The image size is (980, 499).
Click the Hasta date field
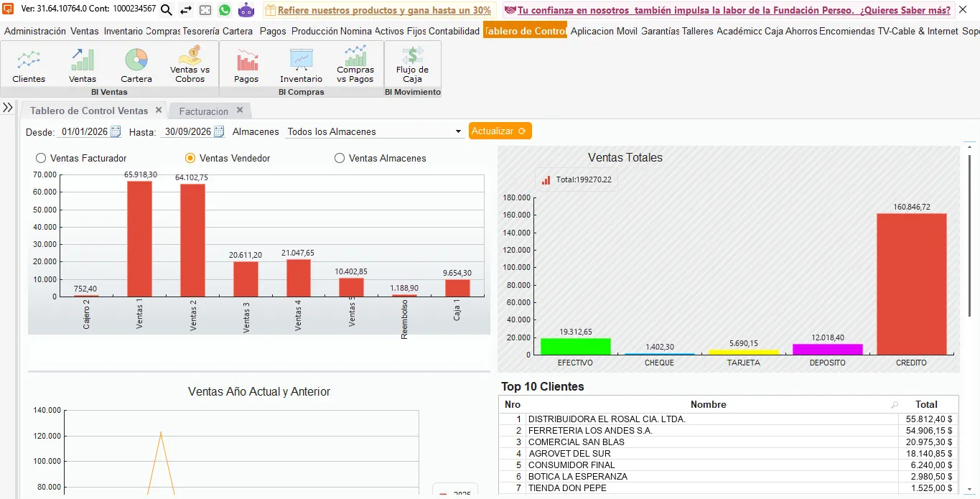coord(187,131)
